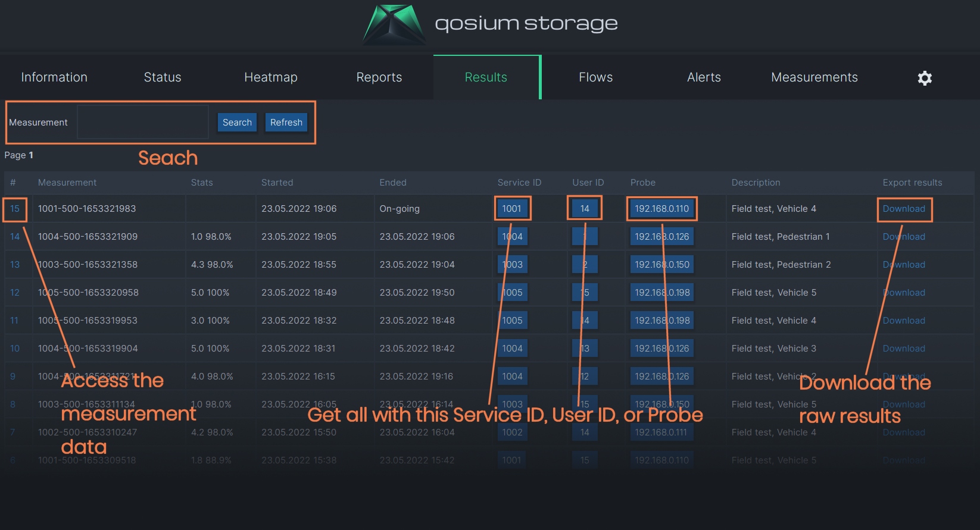Filter by probe 192.168.0.111
The width and height of the screenshot is (980, 530).
661,432
